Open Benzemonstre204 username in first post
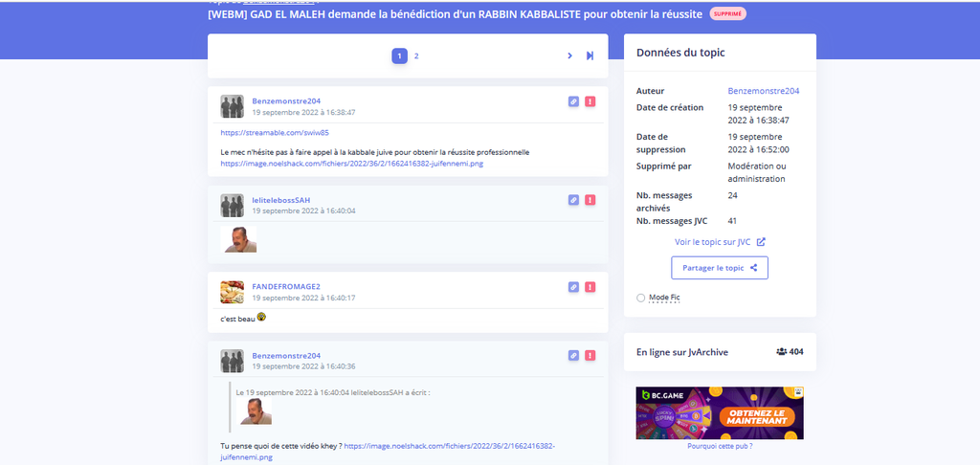The image size is (980, 465). 286,100
